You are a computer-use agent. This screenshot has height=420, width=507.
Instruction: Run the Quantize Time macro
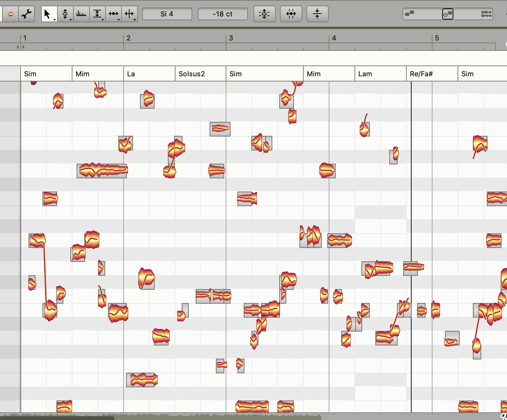291,14
